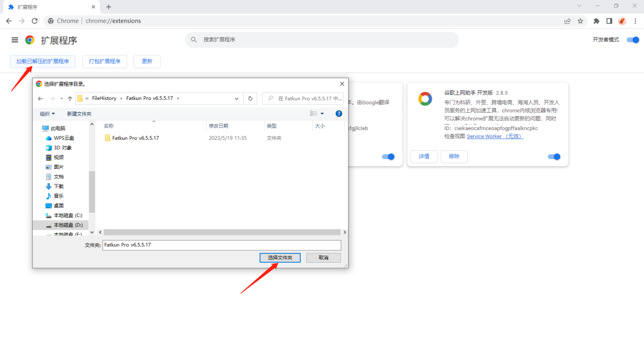
Task: Open the Chrome extensions hamburger menu
Action: coord(15,40)
